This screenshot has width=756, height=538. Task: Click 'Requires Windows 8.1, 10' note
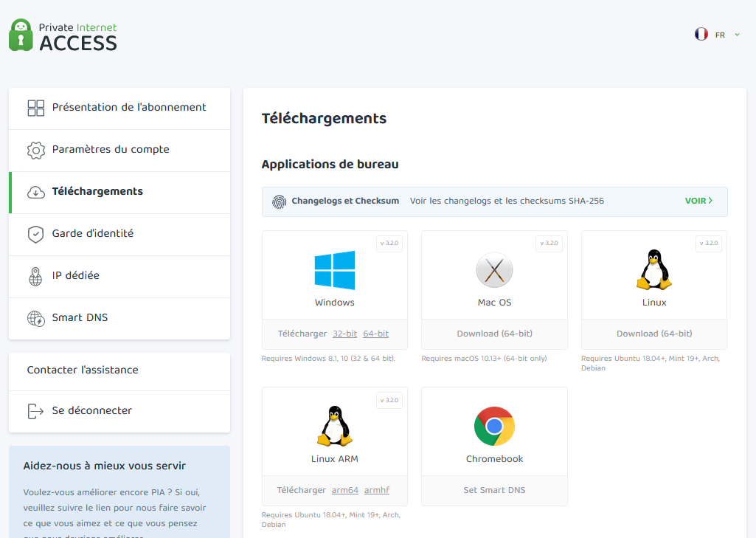(x=328, y=359)
